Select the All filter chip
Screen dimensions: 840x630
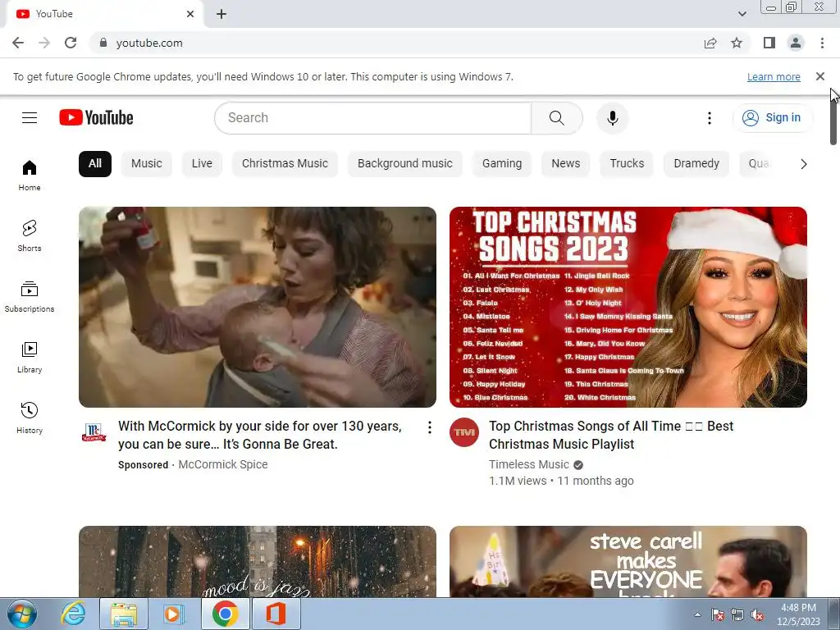[95, 163]
